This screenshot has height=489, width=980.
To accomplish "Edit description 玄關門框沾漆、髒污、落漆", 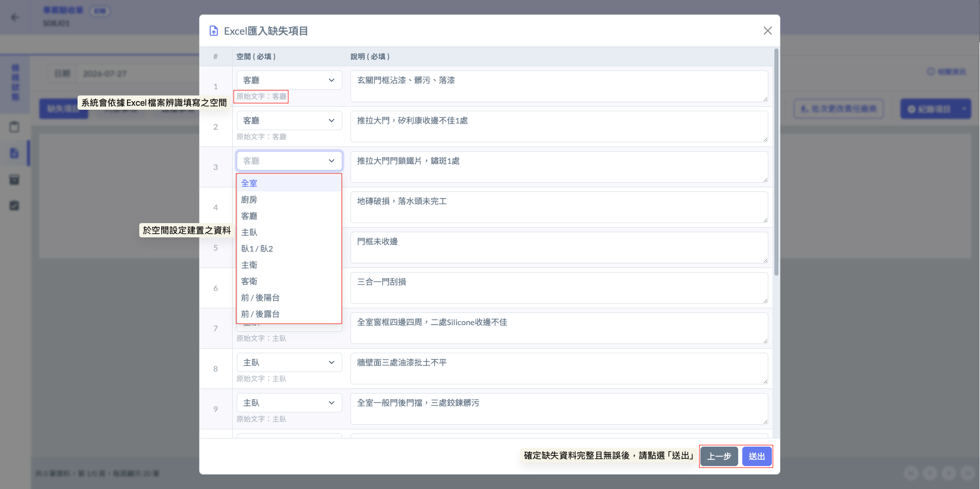I will [x=559, y=86].
